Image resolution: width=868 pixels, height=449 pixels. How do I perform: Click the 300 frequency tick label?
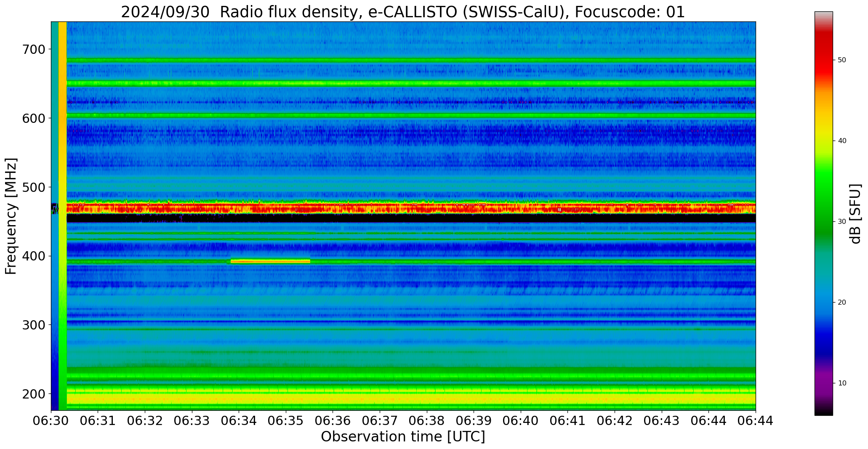33,325
